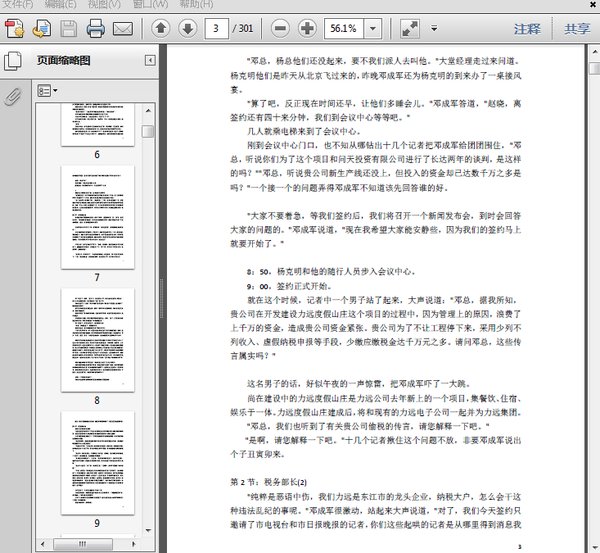Click the heading 第 2 节：税务部长(2)

tap(268, 482)
